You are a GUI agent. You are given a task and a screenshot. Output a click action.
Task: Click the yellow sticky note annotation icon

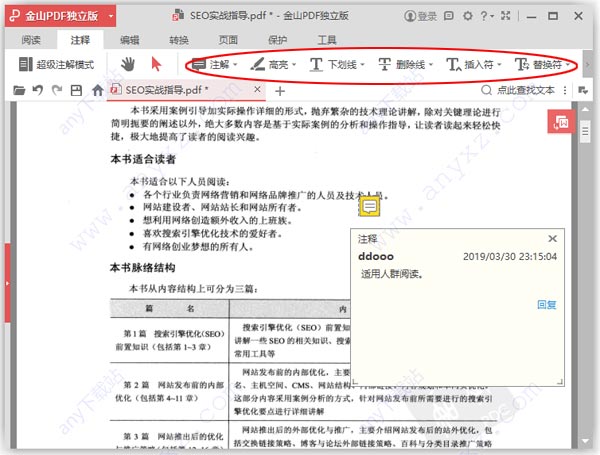(369, 207)
